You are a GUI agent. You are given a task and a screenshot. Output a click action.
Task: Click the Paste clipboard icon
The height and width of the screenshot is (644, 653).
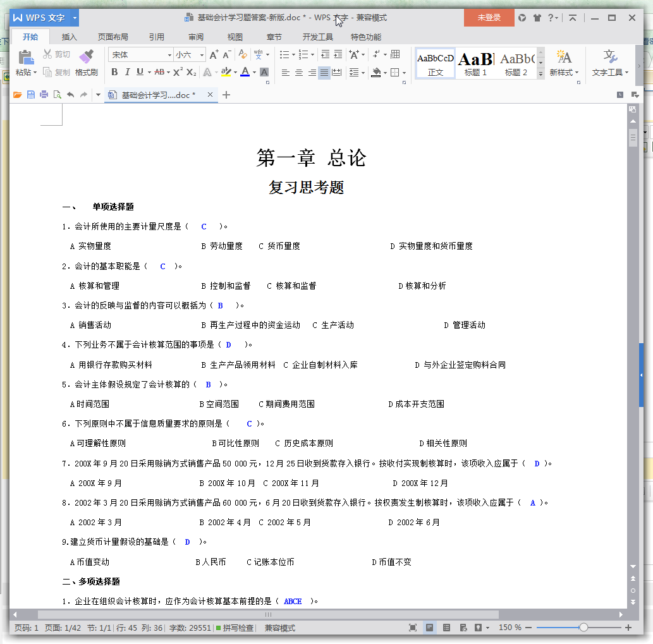[26, 57]
